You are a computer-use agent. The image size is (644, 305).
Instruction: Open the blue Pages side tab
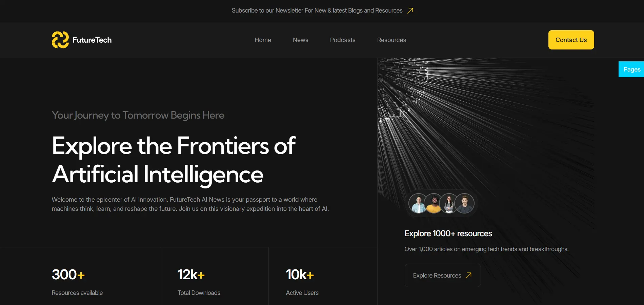click(631, 69)
